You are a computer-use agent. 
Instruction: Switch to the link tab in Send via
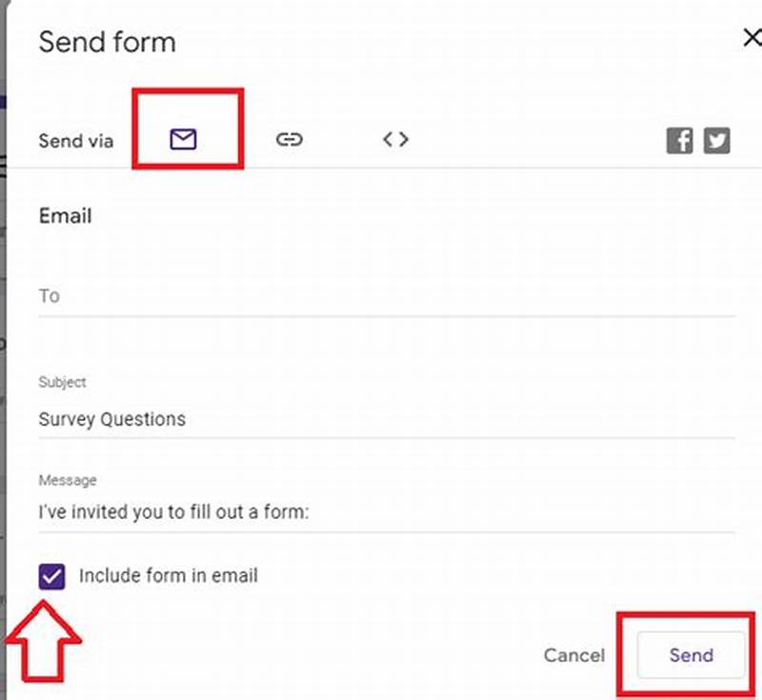[290, 139]
